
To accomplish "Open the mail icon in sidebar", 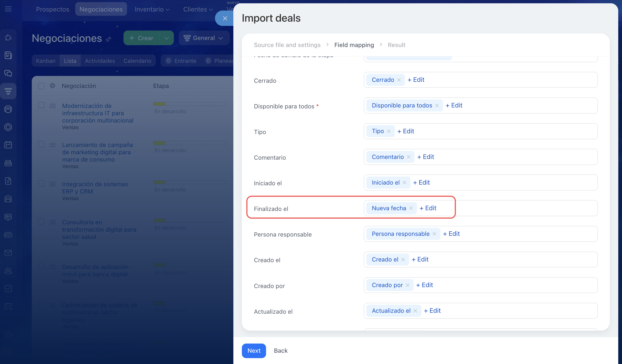I will click(x=8, y=253).
